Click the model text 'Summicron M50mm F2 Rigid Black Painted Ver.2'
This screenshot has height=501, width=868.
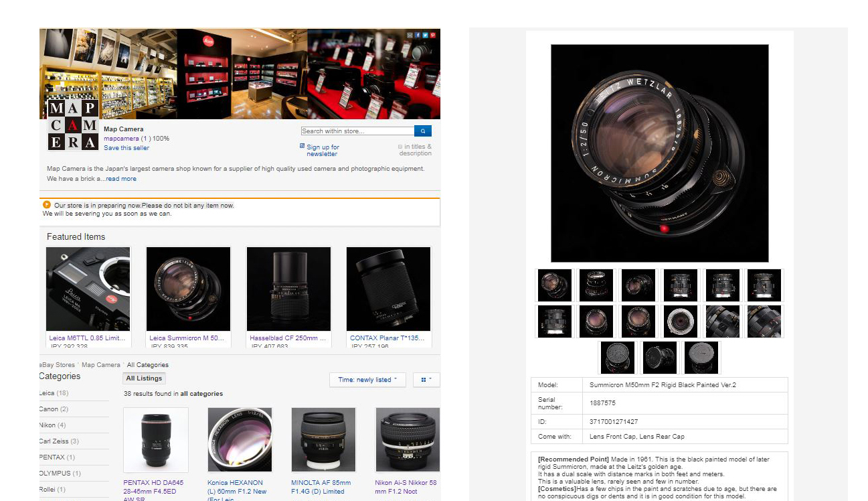[663, 385]
